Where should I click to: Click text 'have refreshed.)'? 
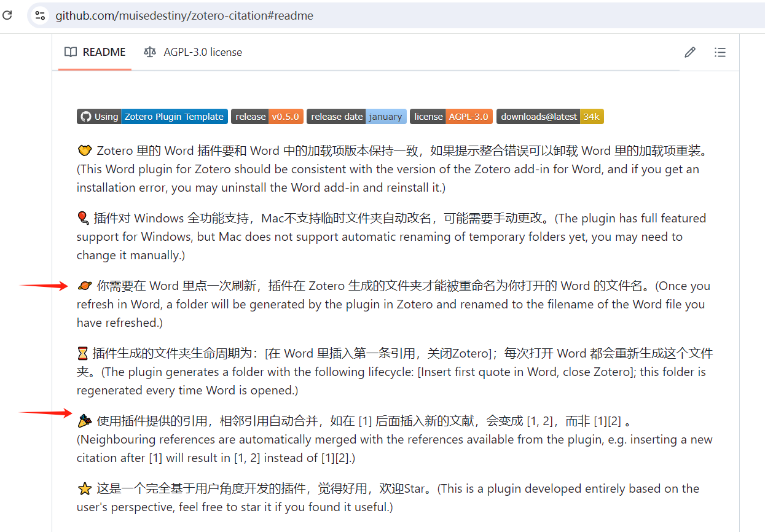click(x=119, y=323)
